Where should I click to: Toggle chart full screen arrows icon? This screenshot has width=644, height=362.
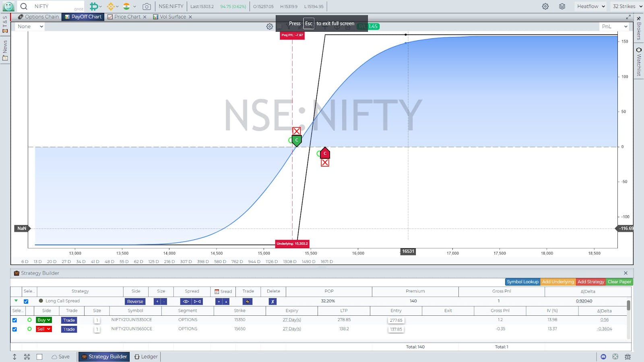(x=628, y=17)
